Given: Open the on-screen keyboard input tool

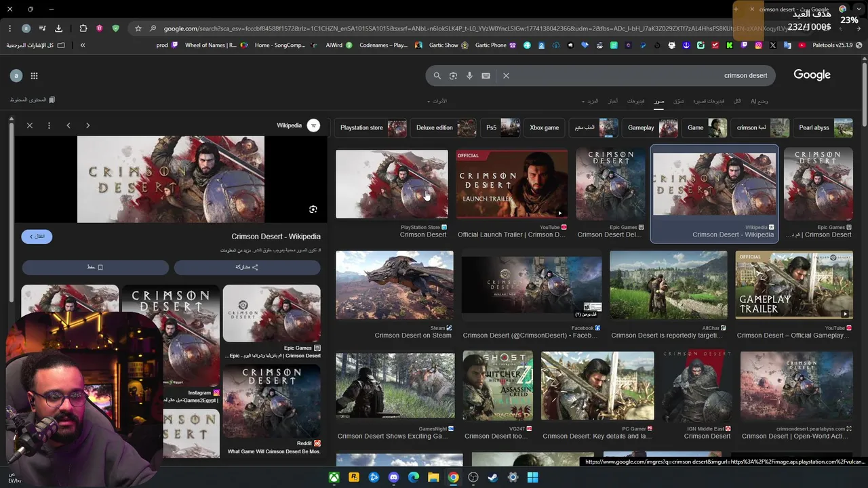Looking at the screenshot, I should (486, 76).
